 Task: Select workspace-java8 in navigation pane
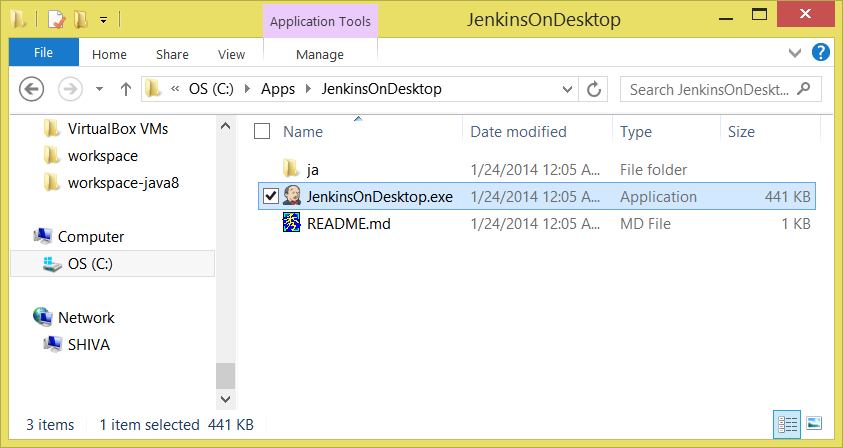pos(123,183)
